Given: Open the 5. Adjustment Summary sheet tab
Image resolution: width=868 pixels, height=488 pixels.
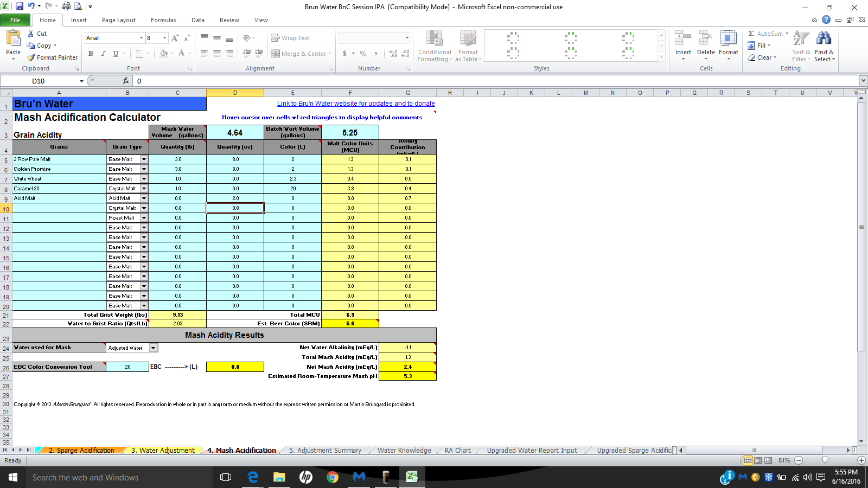Looking at the screenshot, I should (x=325, y=450).
